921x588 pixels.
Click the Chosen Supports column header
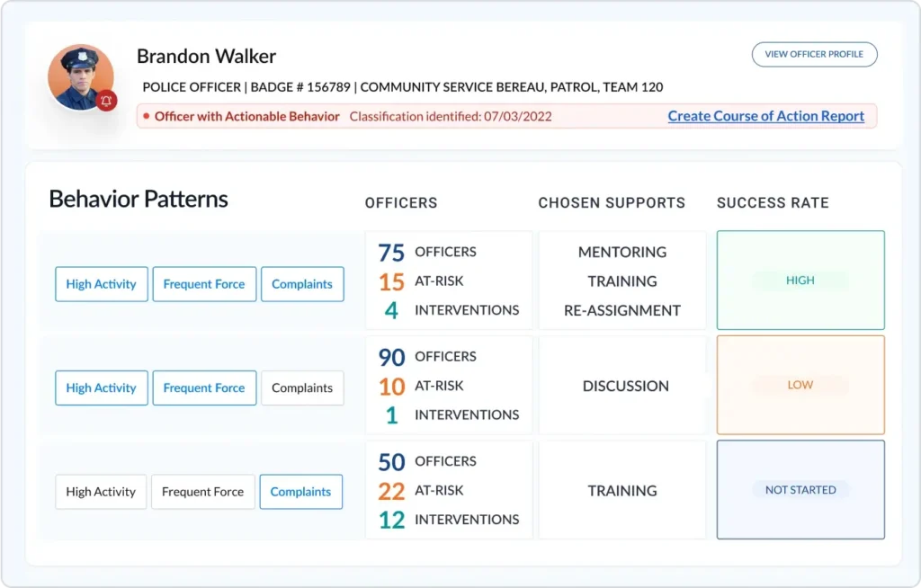click(x=612, y=202)
